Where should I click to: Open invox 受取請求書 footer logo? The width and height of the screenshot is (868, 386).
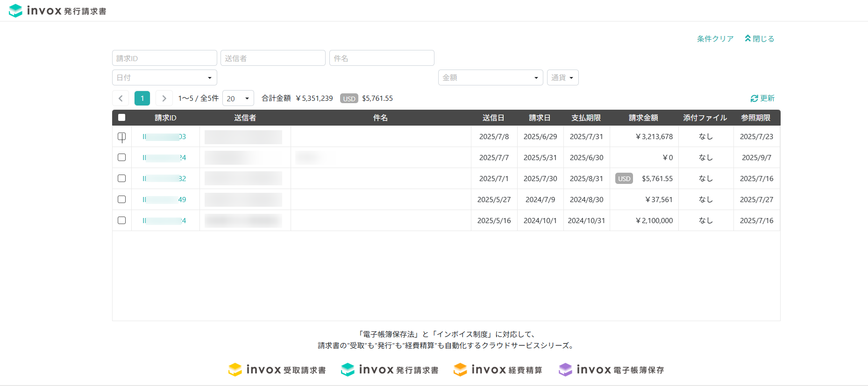coord(277,370)
